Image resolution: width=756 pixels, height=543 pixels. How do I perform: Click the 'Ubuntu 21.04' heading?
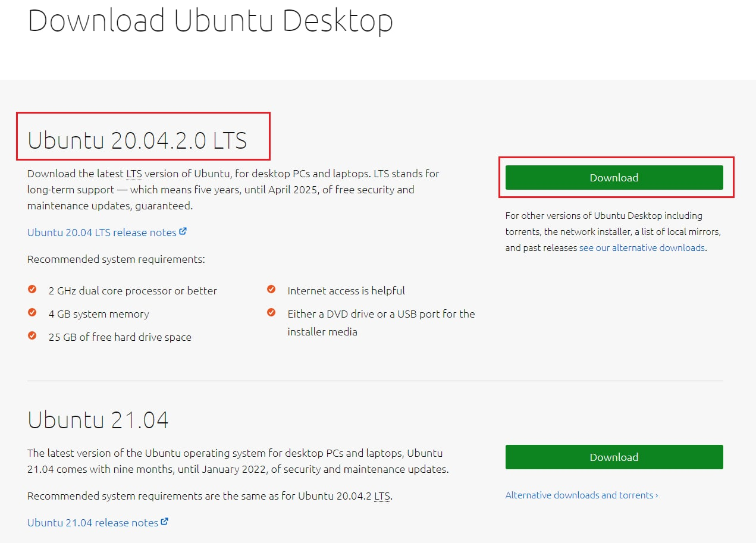98,420
